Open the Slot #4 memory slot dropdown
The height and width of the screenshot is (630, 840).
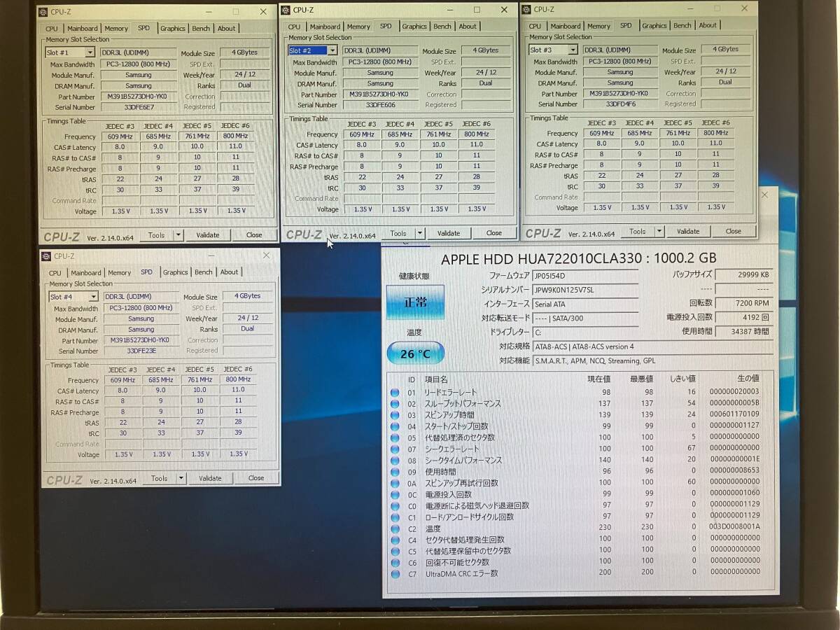(93, 297)
